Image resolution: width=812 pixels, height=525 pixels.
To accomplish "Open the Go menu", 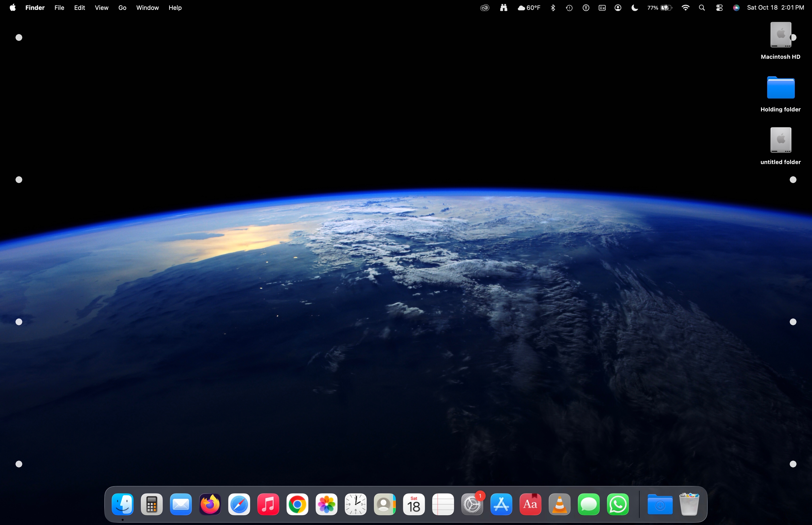I will 122,8.
